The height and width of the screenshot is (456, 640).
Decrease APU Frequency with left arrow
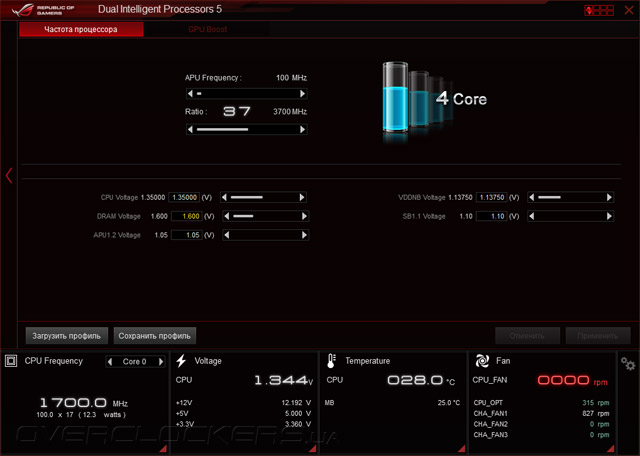click(x=190, y=93)
